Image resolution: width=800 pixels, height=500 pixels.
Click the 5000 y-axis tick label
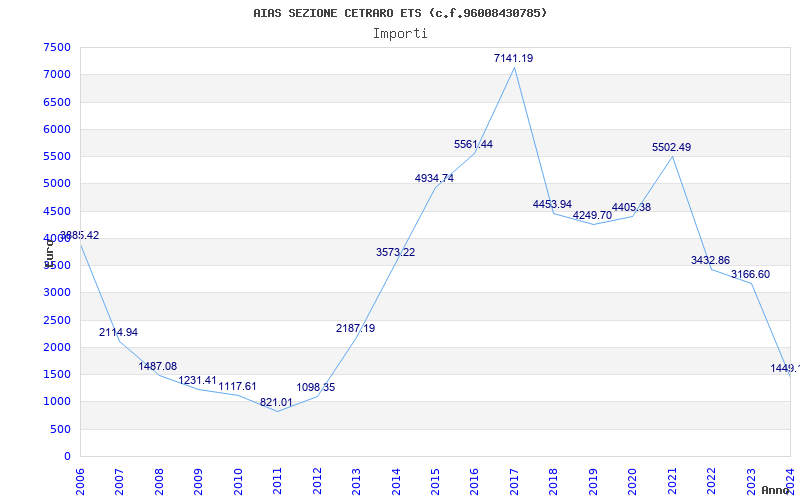(x=57, y=184)
